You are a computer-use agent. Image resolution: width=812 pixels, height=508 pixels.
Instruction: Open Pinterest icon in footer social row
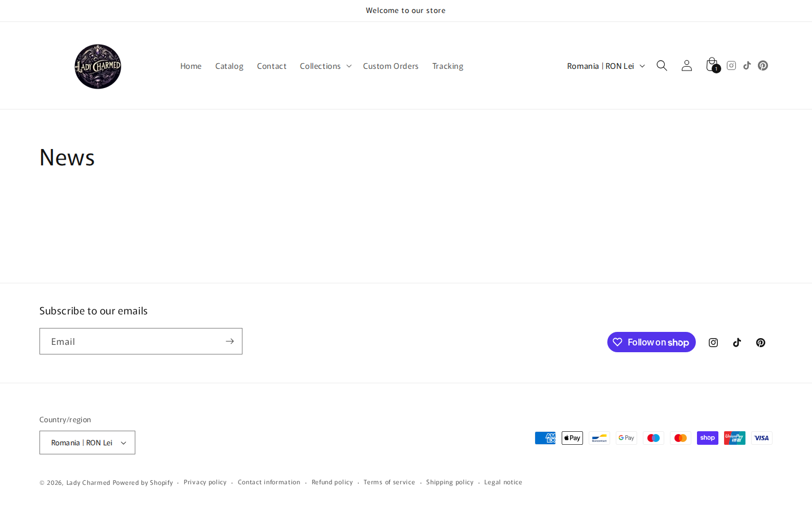[761, 343]
